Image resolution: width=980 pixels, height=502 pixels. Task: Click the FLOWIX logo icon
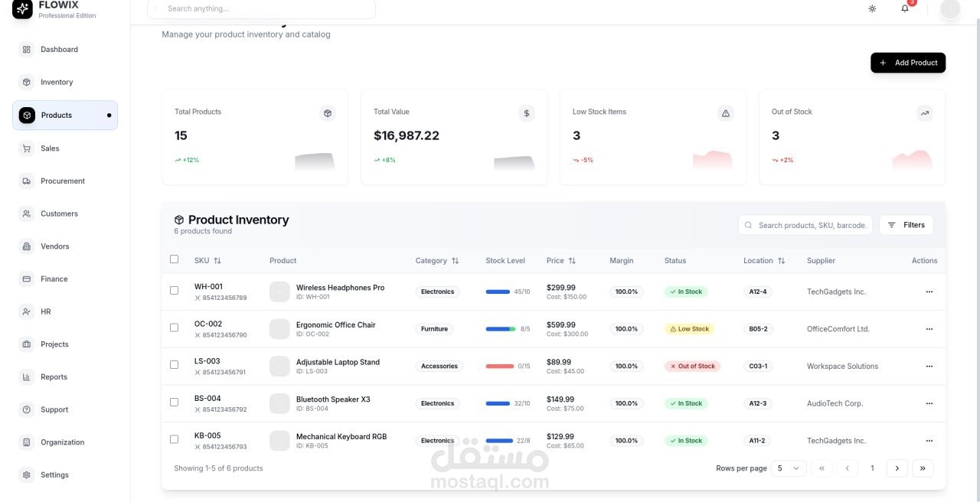(22, 8)
